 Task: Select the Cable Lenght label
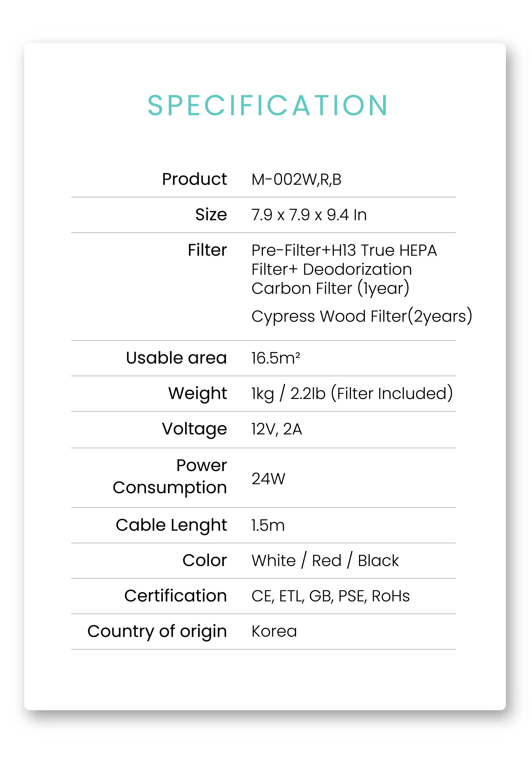171,526
